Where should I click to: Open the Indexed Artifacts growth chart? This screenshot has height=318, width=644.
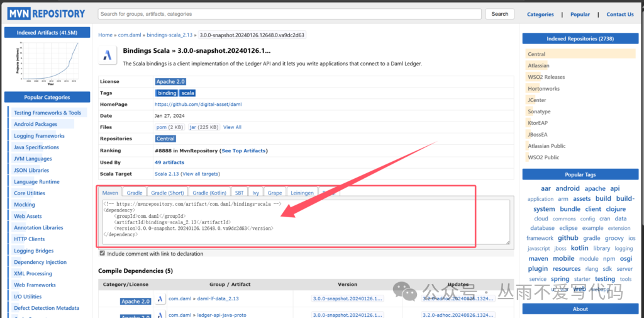coord(47,62)
